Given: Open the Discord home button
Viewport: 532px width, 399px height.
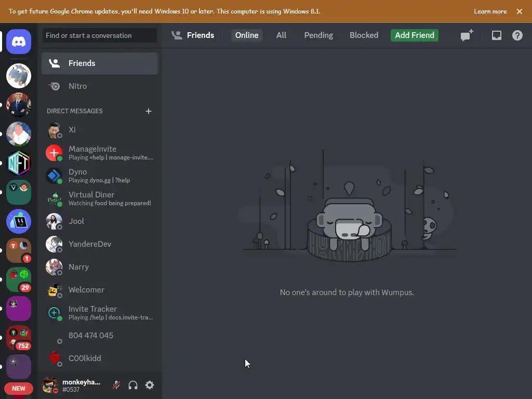Looking at the screenshot, I should tap(19, 42).
